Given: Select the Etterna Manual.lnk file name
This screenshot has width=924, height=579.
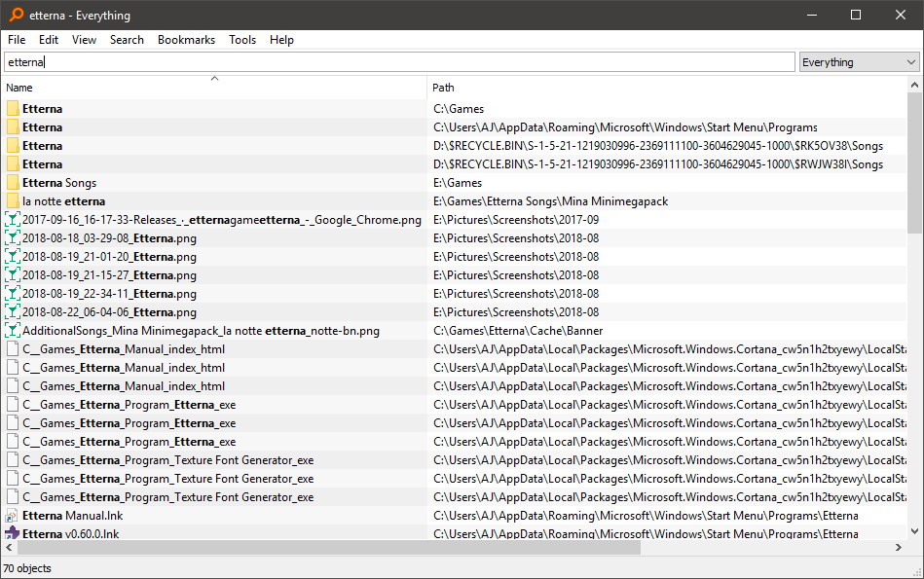Looking at the screenshot, I should [72, 516].
